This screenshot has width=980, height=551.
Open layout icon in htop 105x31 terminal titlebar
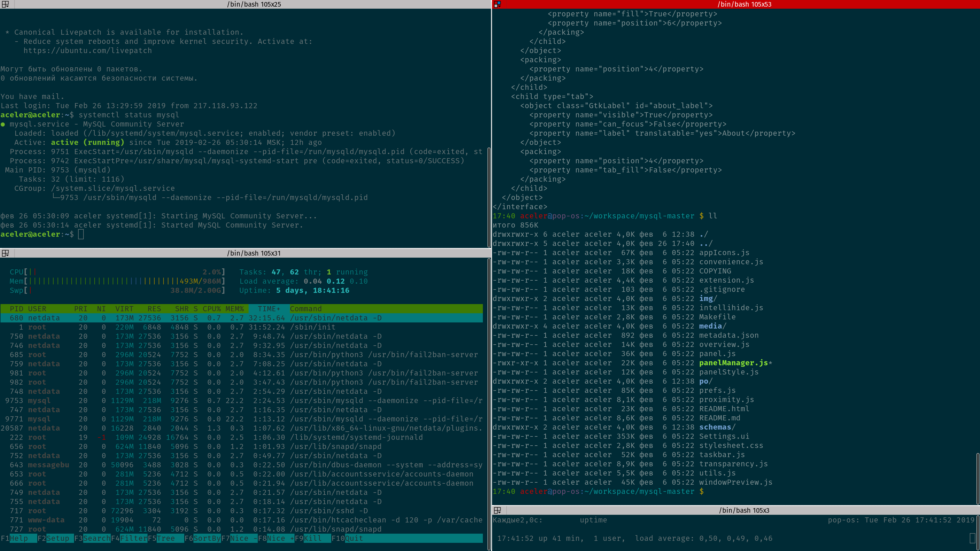(x=5, y=253)
